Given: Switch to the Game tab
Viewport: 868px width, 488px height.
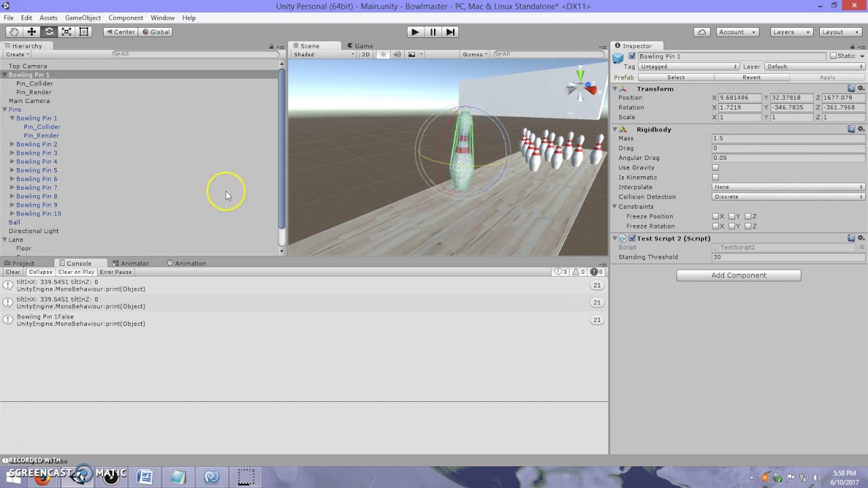Looking at the screenshot, I should tap(360, 46).
